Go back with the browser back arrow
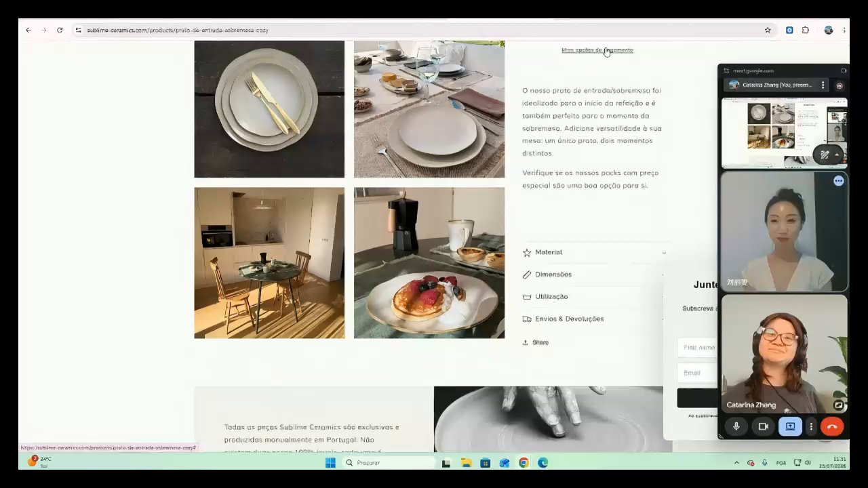Image resolution: width=868 pixels, height=488 pixels. pos(28,30)
